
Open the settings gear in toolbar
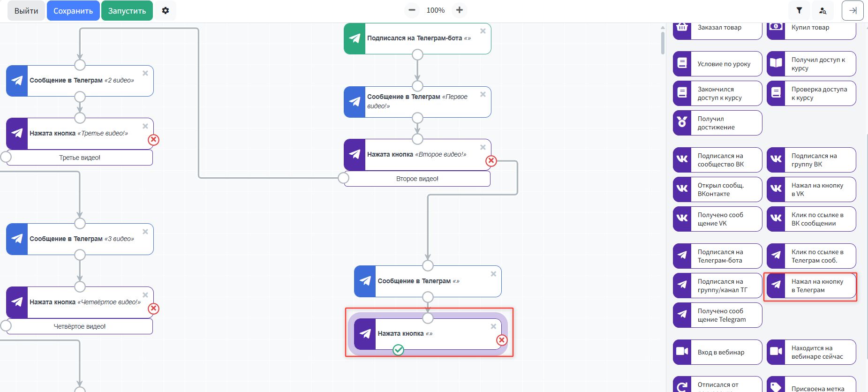pos(165,10)
